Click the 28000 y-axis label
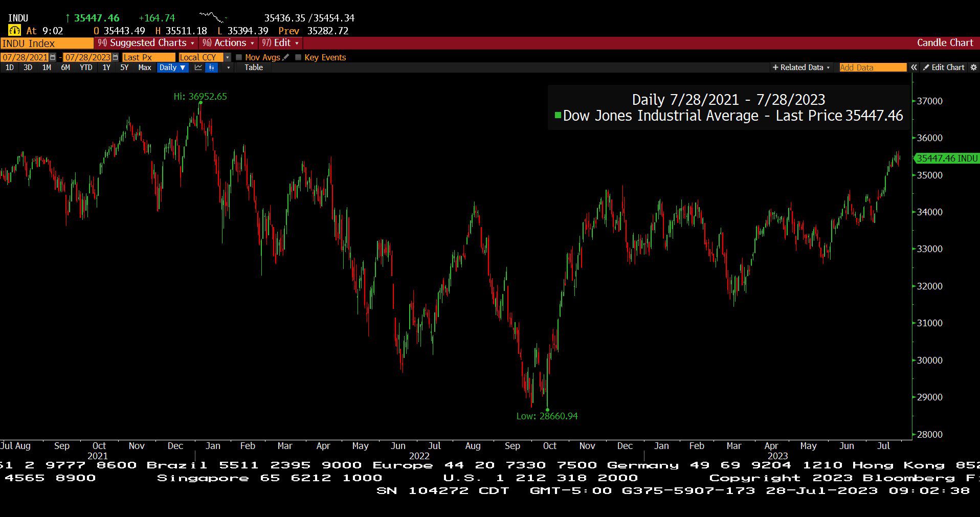980x517 pixels. (x=929, y=435)
